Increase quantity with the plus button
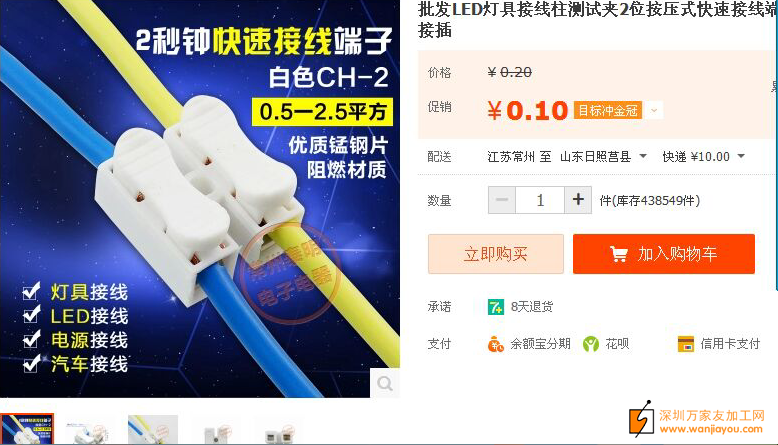This screenshot has width=778, height=445. click(578, 200)
